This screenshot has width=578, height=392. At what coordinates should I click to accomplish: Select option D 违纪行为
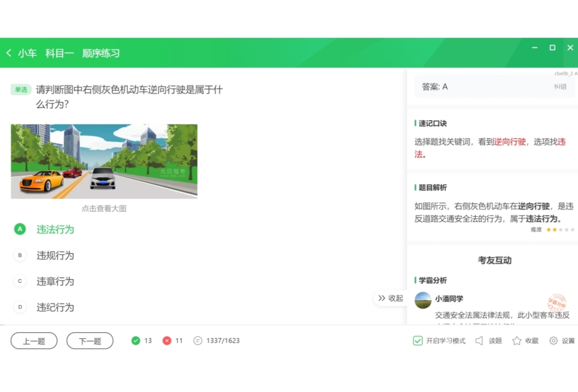coord(44,307)
